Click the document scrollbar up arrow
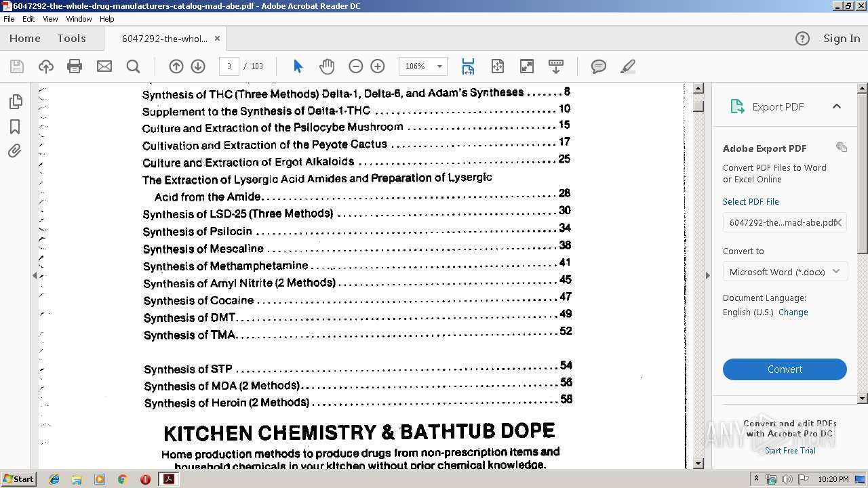Screen dimensions: 868x488 point(698,89)
